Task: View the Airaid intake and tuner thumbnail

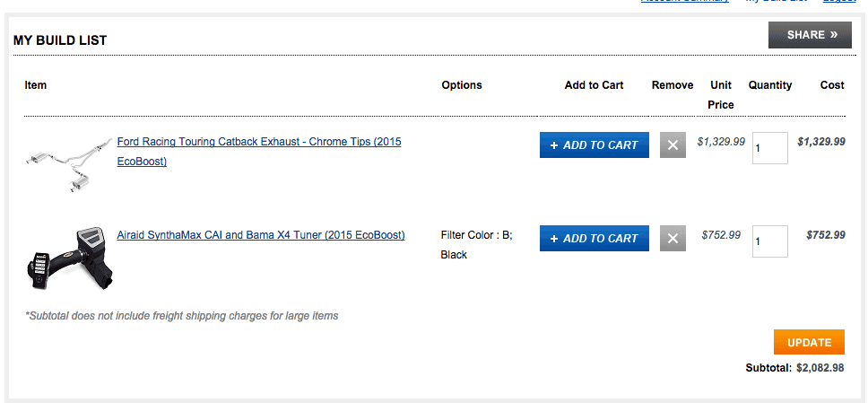Action: [x=69, y=258]
